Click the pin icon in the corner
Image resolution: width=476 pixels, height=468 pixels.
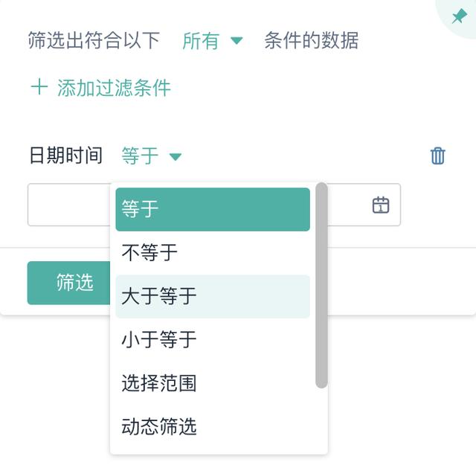point(459,16)
